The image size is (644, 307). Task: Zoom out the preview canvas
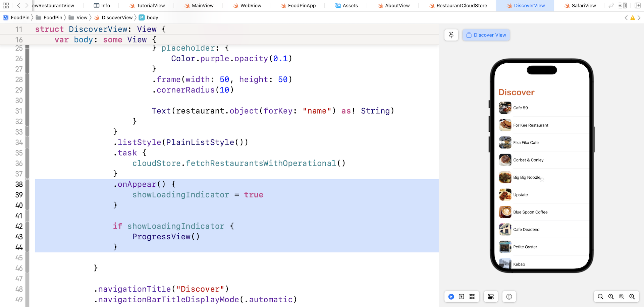pos(600,297)
